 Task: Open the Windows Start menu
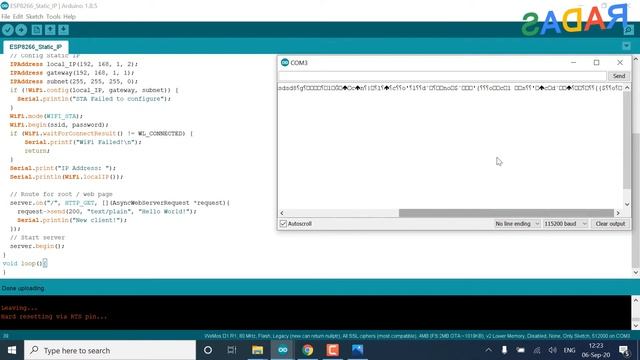[12, 350]
